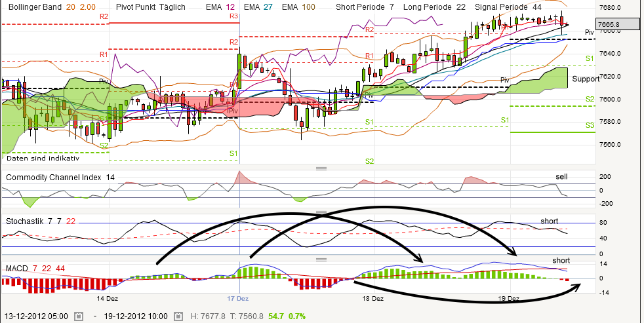Select the MACD 7 22 44 title
The width and height of the screenshot is (644, 323).
point(35,269)
